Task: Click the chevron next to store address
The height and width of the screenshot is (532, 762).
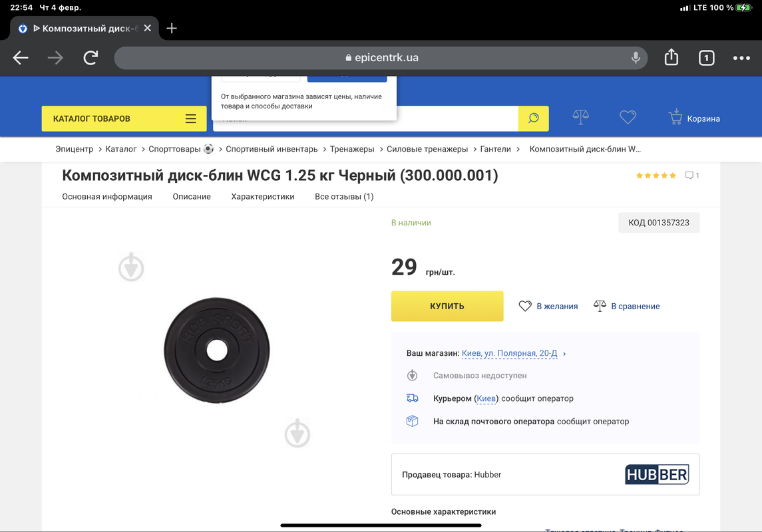Action: tap(564, 354)
